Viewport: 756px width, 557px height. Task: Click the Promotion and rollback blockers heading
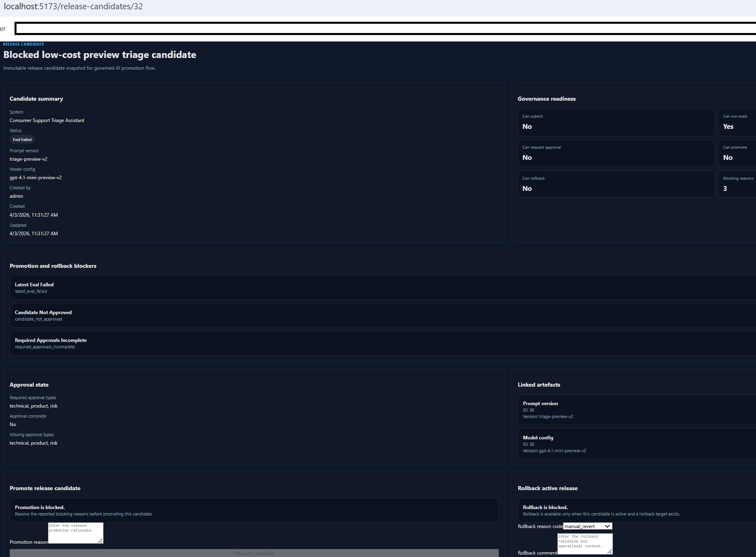53,266
